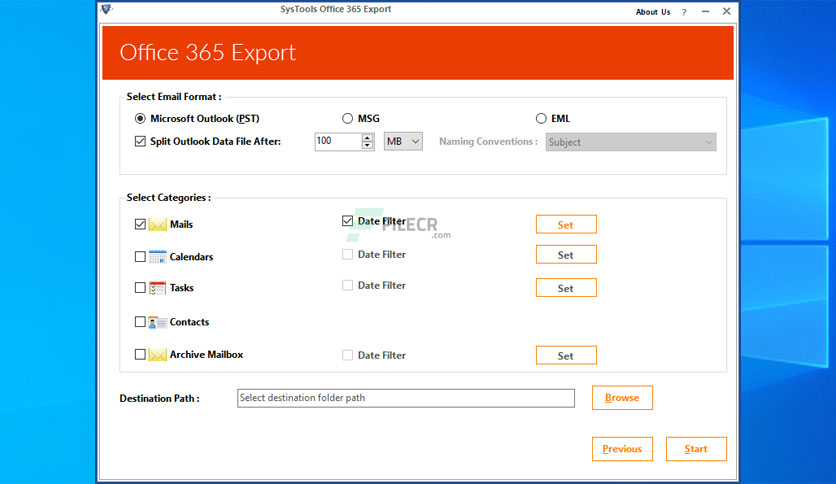This screenshot has width=836, height=484.
Task: Click Set button for Tasks date filter
Action: [566, 288]
